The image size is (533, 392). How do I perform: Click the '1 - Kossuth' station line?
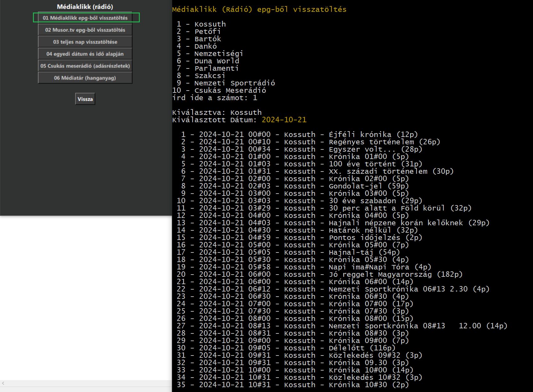pyautogui.click(x=201, y=24)
